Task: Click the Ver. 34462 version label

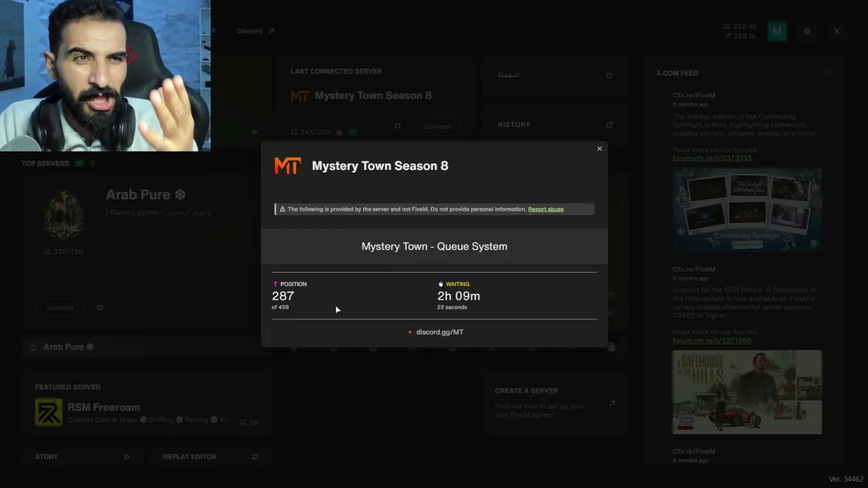Action: [846, 479]
